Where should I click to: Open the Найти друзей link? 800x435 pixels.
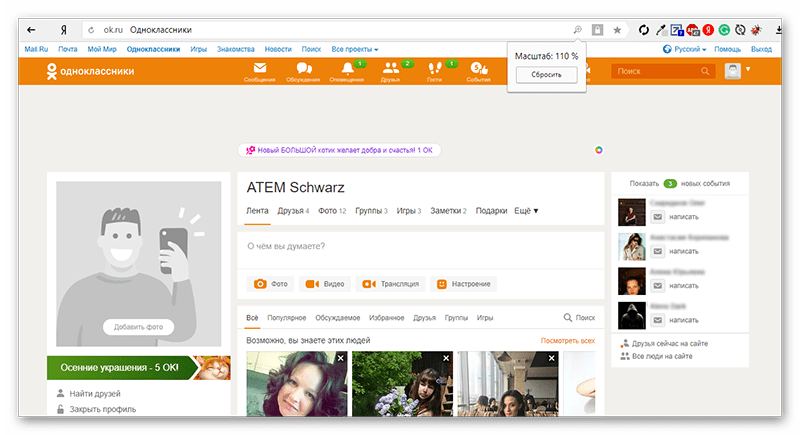pos(88,394)
